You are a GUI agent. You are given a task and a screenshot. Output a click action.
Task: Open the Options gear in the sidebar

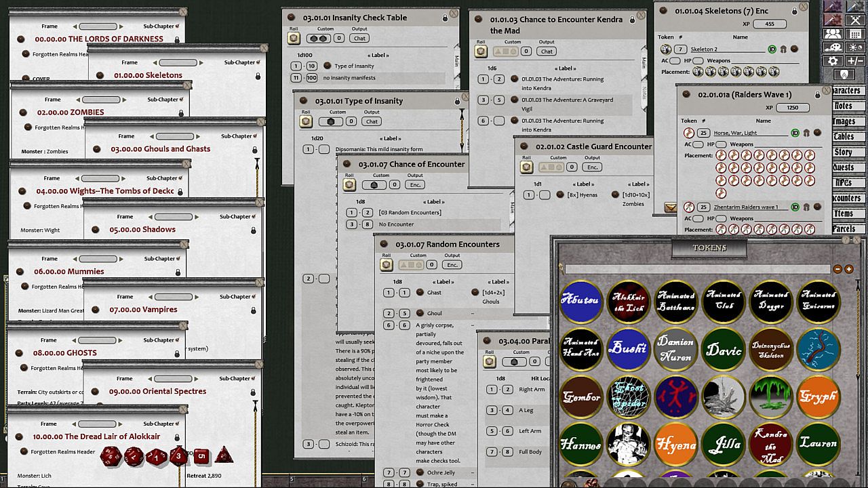(x=833, y=61)
